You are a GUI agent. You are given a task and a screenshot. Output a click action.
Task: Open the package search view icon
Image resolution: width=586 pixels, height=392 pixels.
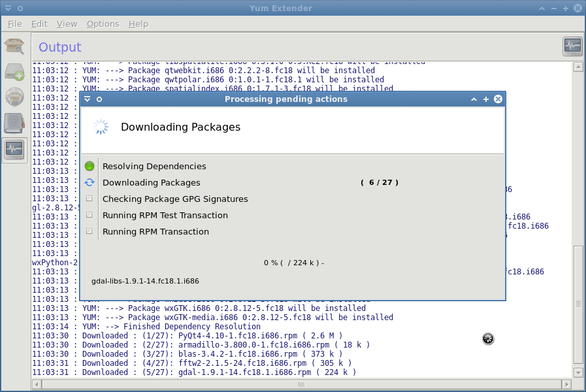(14, 46)
